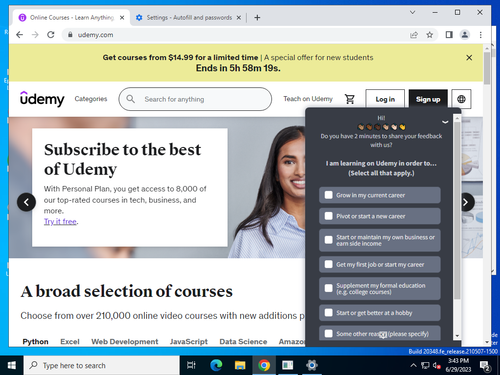Check Supplement my formal education
The height and width of the screenshot is (375, 500).
pyautogui.click(x=329, y=288)
